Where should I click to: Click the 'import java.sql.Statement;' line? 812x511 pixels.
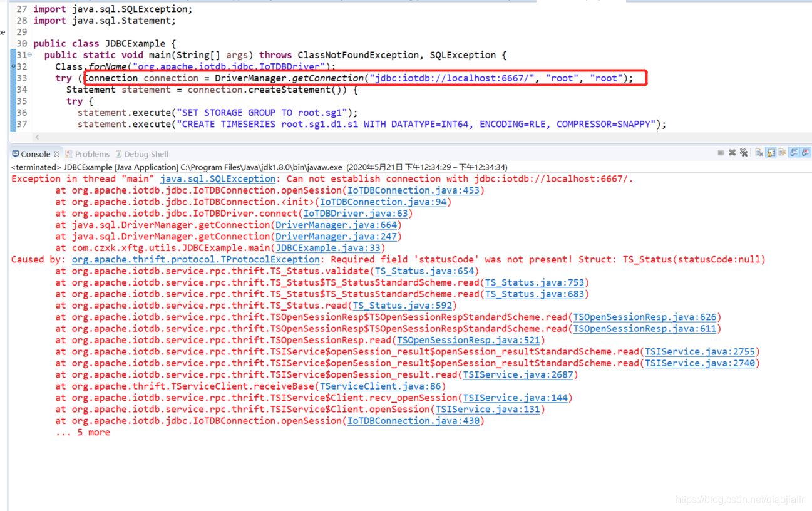(x=105, y=21)
